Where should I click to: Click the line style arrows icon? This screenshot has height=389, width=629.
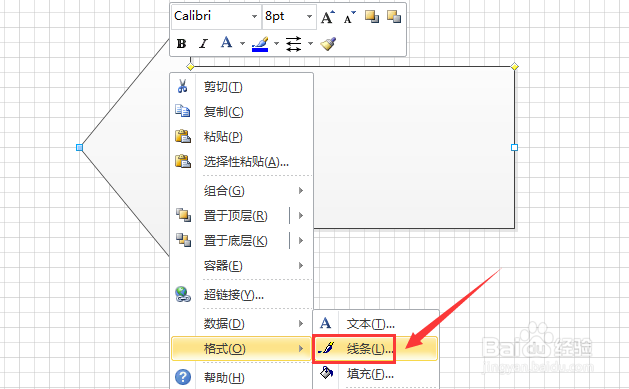click(x=294, y=43)
